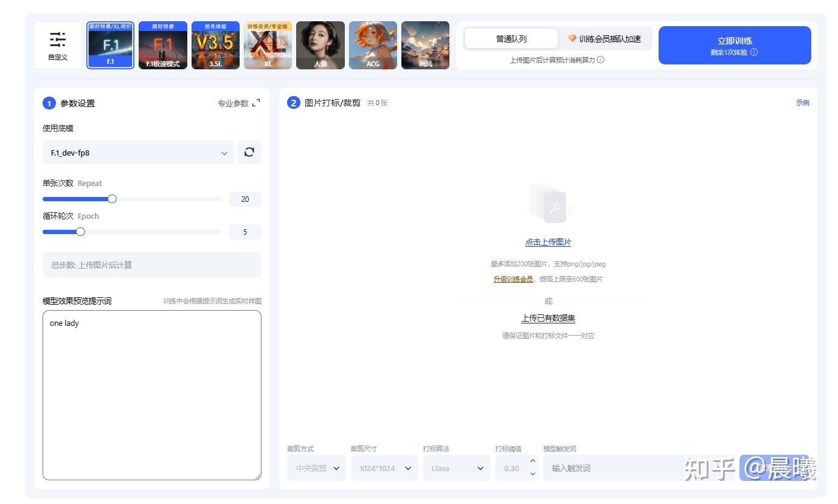Image resolution: width=838 pixels, height=504 pixels.
Task: Open the 裁剪尺寸 1024*1024 dropdown
Action: [384, 468]
